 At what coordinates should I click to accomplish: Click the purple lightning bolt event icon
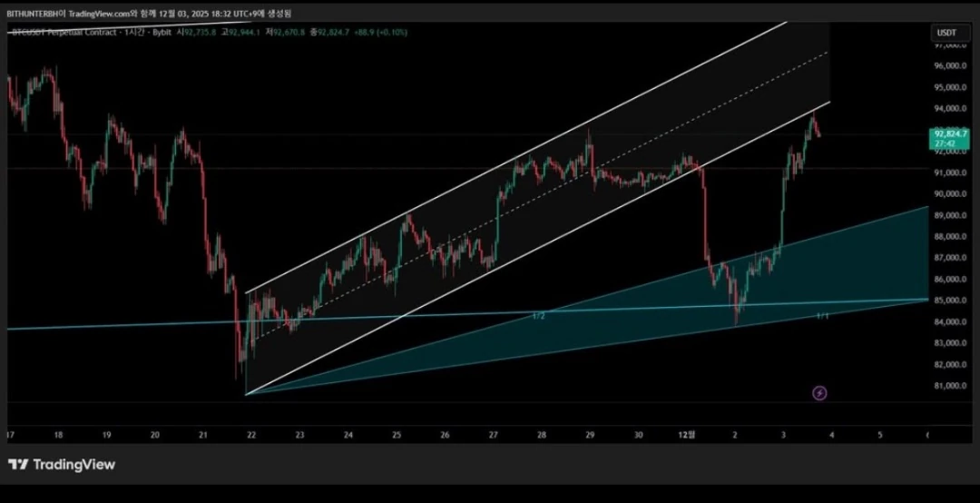tap(819, 393)
